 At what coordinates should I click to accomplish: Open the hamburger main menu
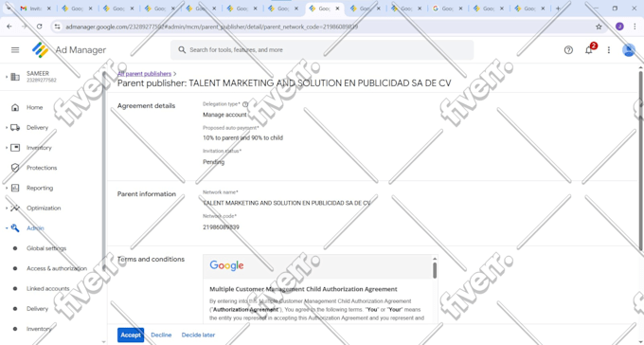(15, 49)
